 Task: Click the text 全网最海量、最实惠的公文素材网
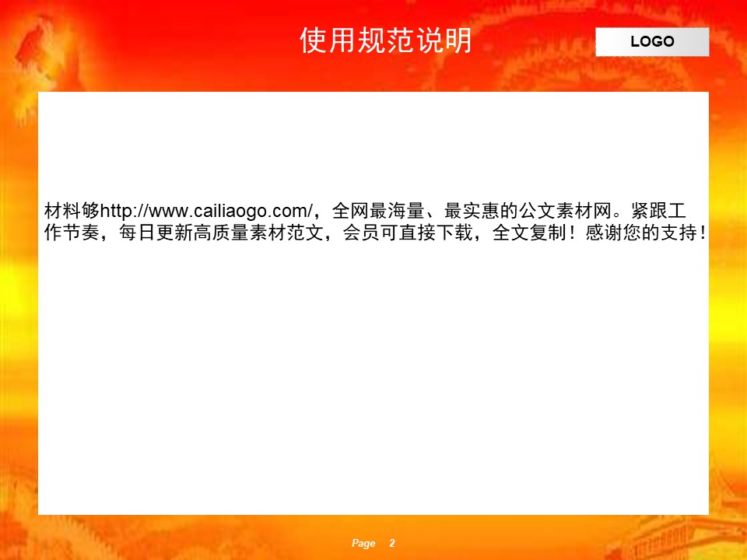[472, 211]
